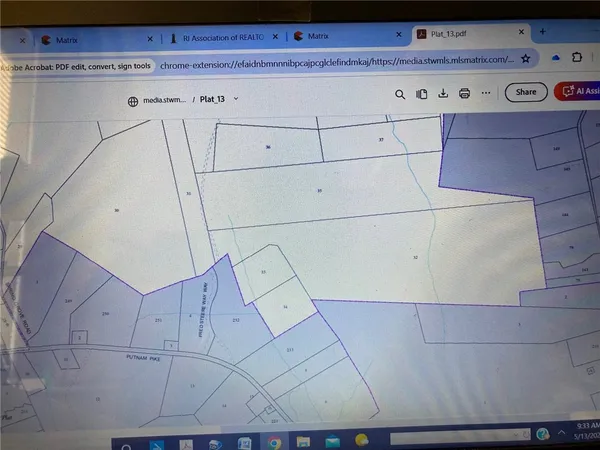This screenshot has height=450, width=600.
Task: Click the browser address bar URL
Action: [x=340, y=58]
